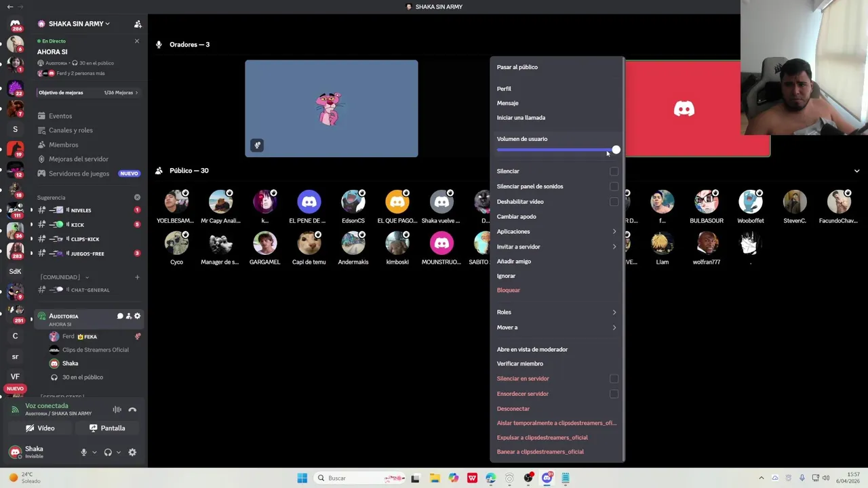Open the JUEGOS-FREE channel
868x488 pixels.
tap(88, 253)
